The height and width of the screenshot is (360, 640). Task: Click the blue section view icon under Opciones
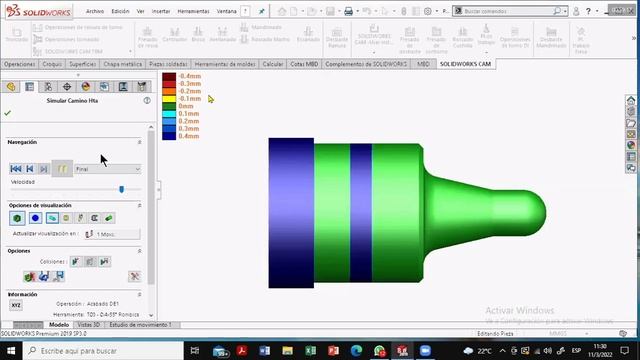(x=44, y=277)
